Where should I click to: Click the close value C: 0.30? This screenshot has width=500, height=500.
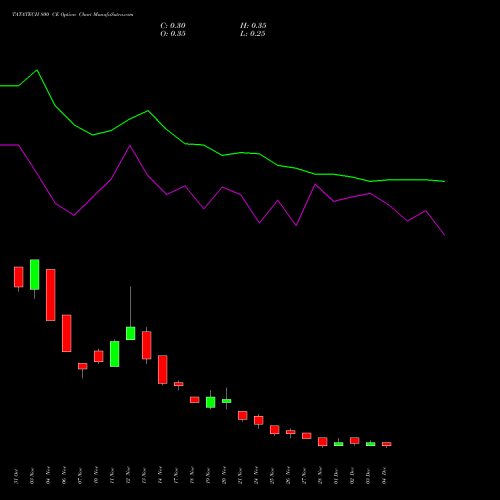click(x=173, y=26)
